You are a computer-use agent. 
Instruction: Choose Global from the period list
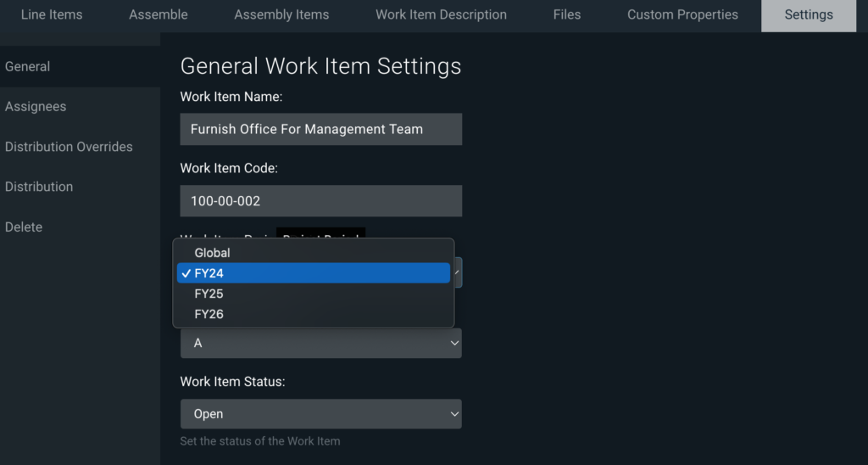(314, 253)
